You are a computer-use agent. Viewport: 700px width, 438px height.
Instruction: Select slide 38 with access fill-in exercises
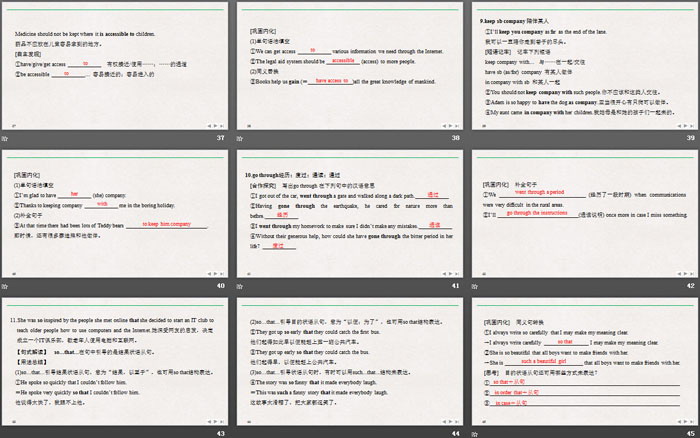pos(349,65)
